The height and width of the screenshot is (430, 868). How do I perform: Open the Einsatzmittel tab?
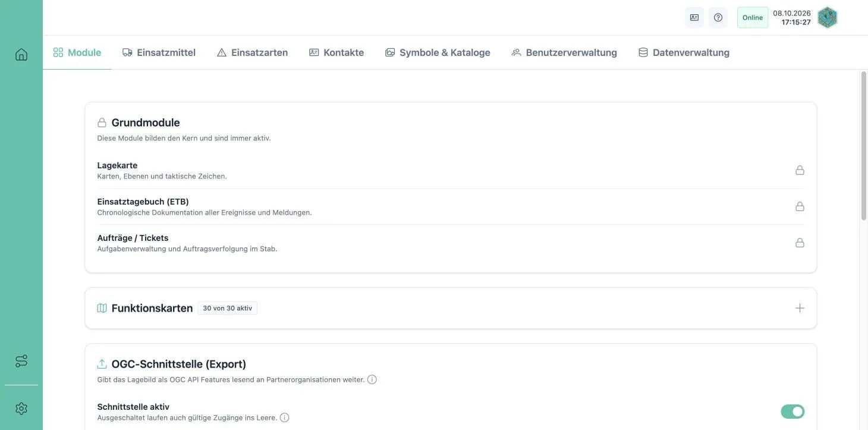(x=159, y=52)
